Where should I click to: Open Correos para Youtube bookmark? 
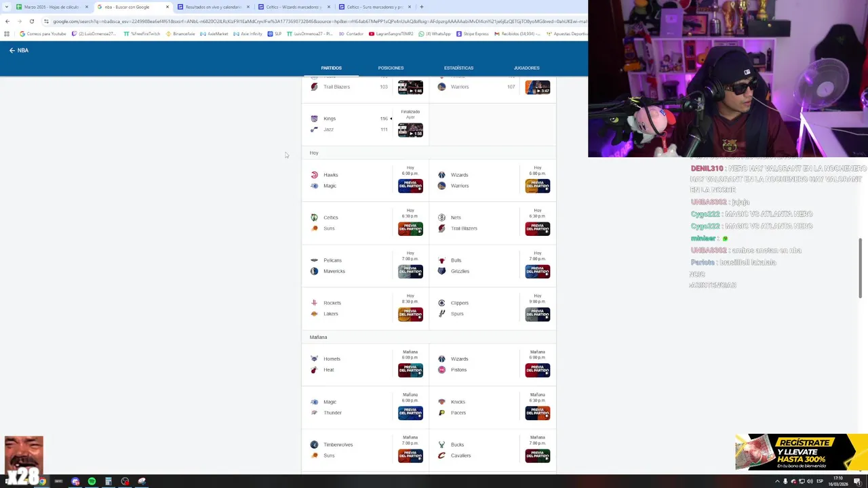pos(43,33)
